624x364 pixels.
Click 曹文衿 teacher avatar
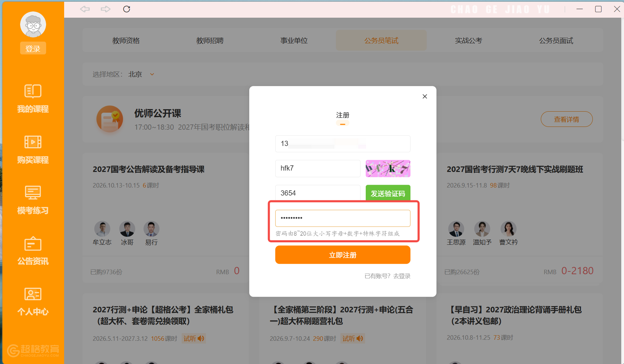point(509,229)
